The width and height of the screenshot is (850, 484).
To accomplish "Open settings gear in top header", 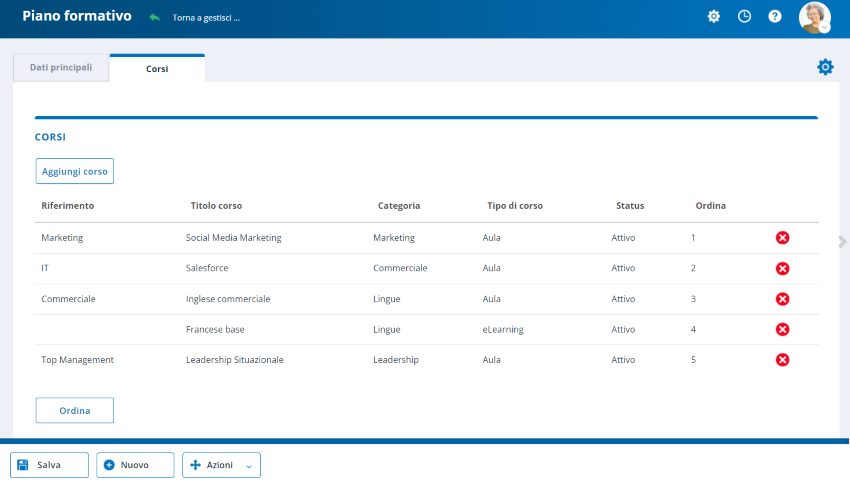I will (x=714, y=17).
